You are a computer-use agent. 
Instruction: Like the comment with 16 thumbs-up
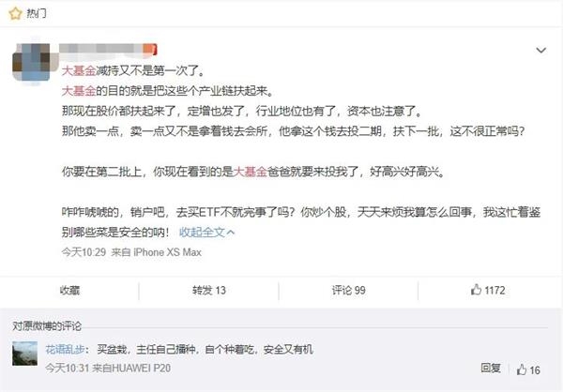tap(527, 369)
